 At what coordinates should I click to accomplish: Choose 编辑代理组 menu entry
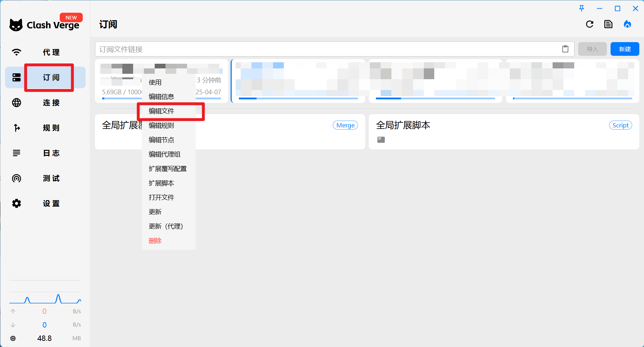[169, 154]
